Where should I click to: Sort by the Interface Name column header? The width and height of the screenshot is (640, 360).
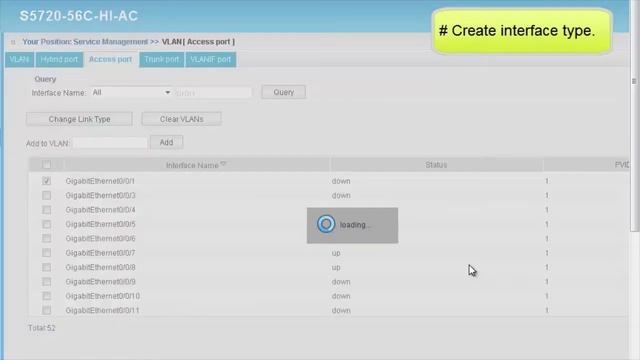point(196,165)
